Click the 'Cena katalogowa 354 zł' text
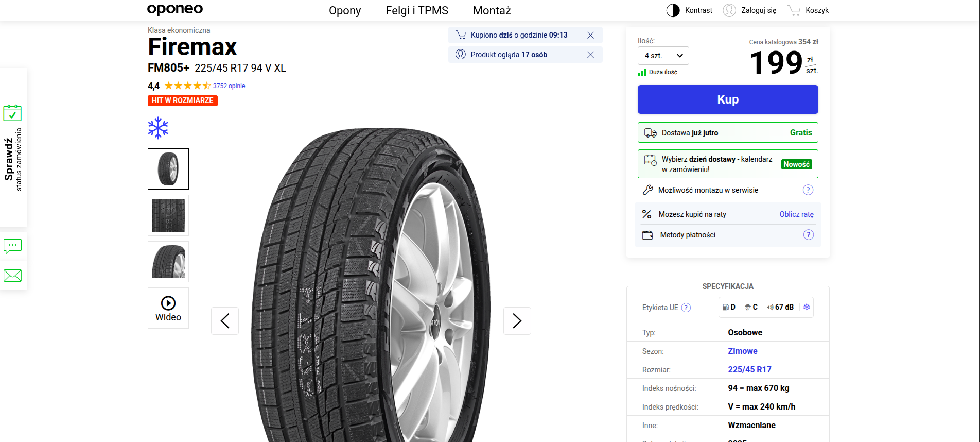980x442 pixels. tap(783, 42)
